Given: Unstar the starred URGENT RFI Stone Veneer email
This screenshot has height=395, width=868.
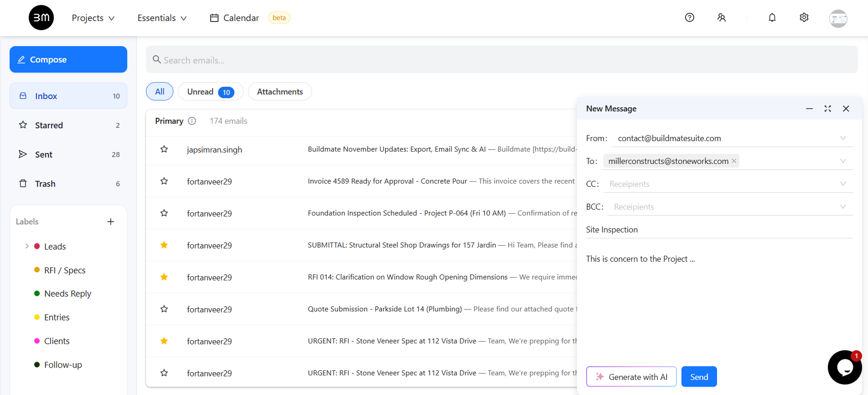Looking at the screenshot, I should pyautogui.click(x=164, y=341).
